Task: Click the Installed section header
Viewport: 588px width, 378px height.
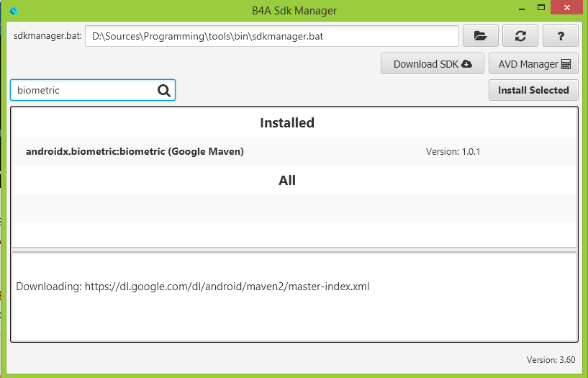Action: 287,122
